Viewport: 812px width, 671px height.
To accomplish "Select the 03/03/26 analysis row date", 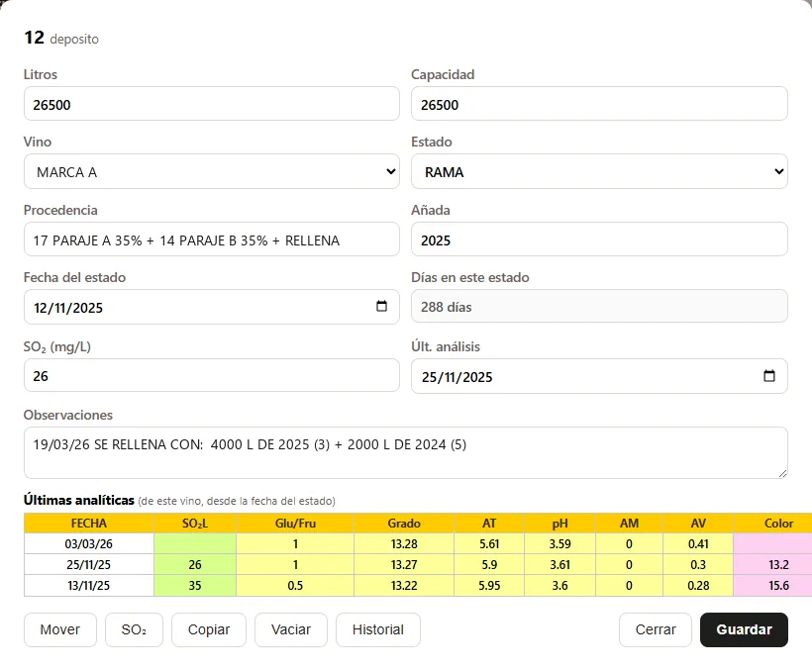I will [x=88, y=543].
